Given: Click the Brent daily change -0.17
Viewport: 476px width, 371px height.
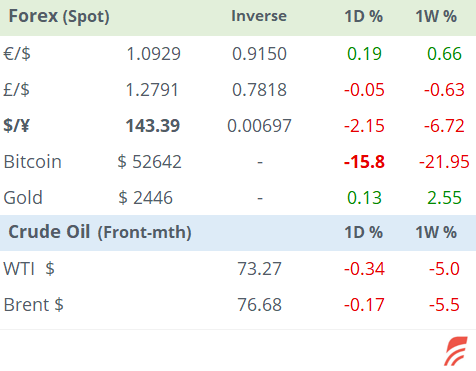Looking at the screenshot, I should (364, 305).
